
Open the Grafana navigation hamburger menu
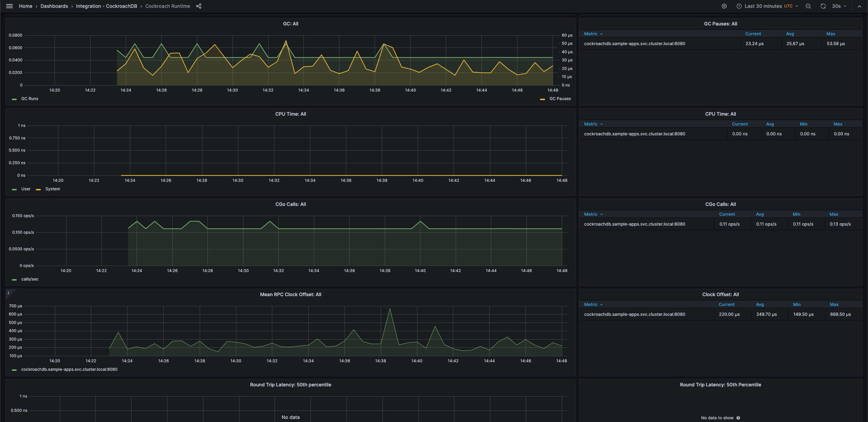pos(9,6)
